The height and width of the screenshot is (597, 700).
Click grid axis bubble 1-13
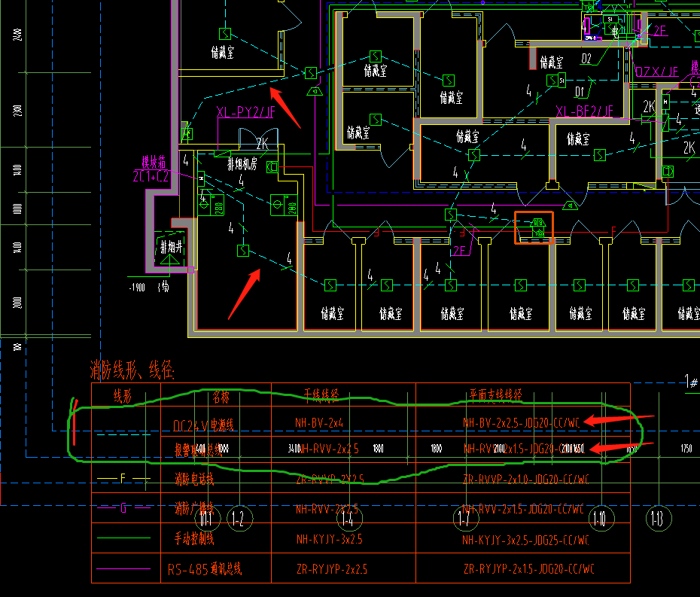(659, 519)
